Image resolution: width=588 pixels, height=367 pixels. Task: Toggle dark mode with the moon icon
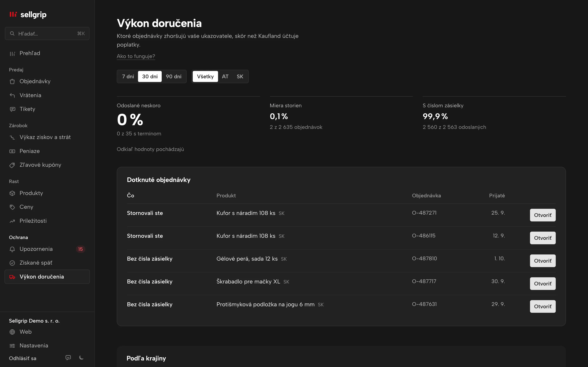[81, 358]
